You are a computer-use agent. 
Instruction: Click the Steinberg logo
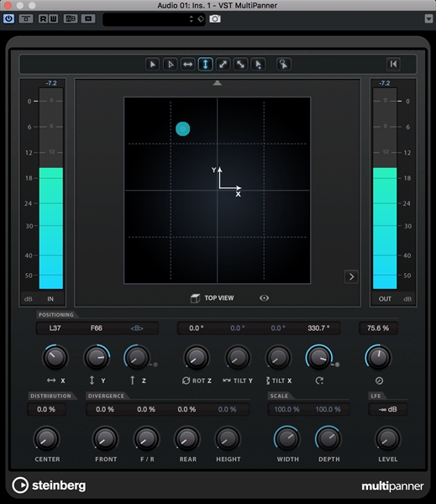point(50,486)
